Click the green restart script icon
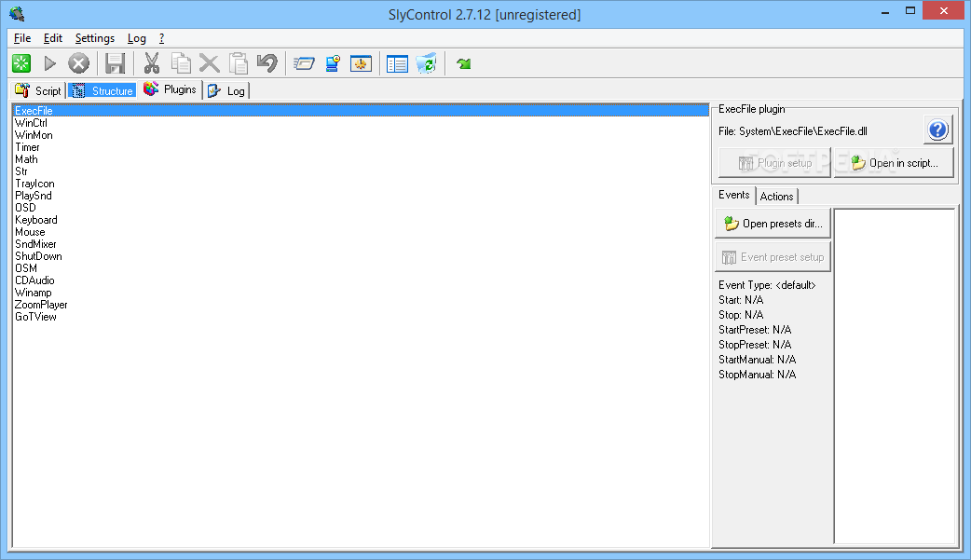 click(x=21, y=63)
